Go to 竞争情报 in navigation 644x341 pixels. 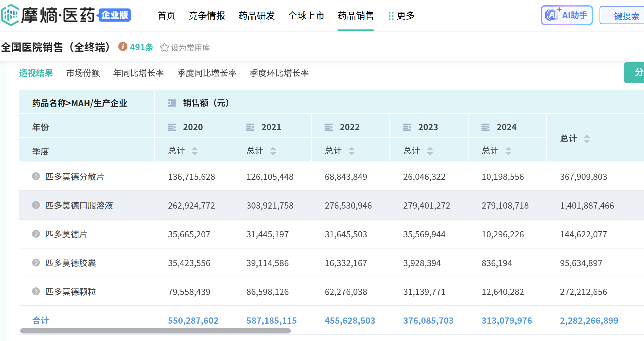[x=207, y=16]
